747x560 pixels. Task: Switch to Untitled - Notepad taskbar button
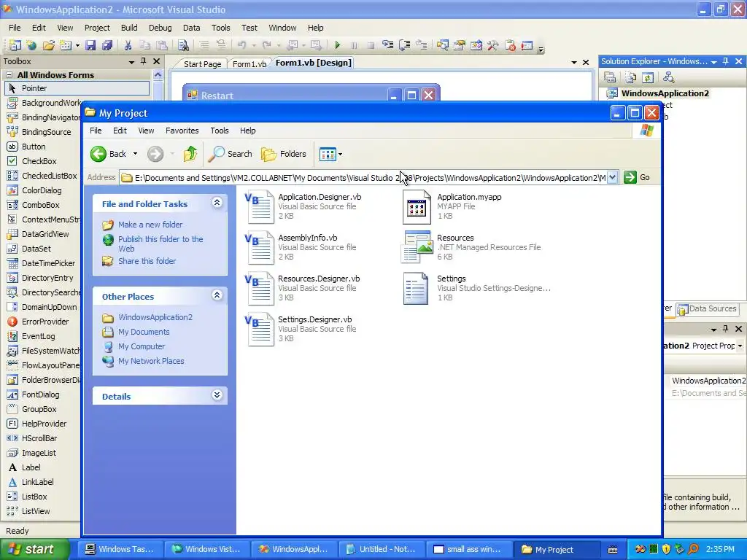click(x=382, y=549)
